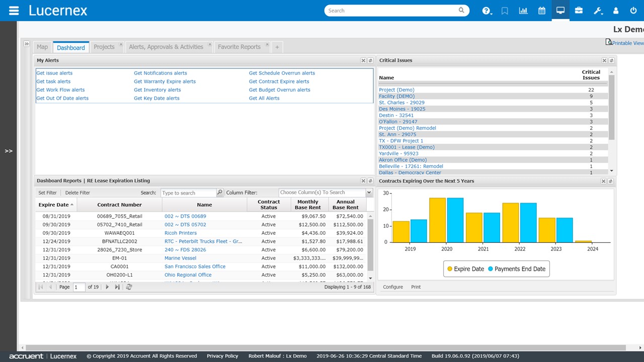Pop out the Contracts Expiring panel
The image size is (644, 362).
point(611,181)
